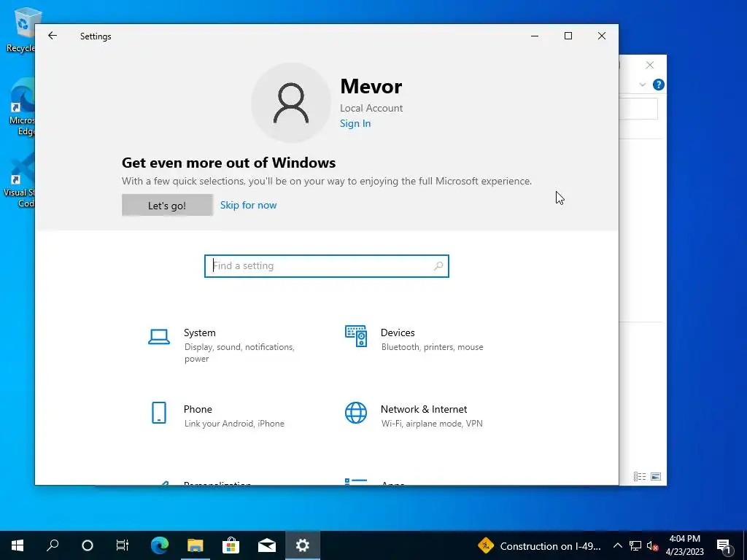This screenshot has width=747, height=560.
Task: Open the Devices category title
Action: coord(398,332)
